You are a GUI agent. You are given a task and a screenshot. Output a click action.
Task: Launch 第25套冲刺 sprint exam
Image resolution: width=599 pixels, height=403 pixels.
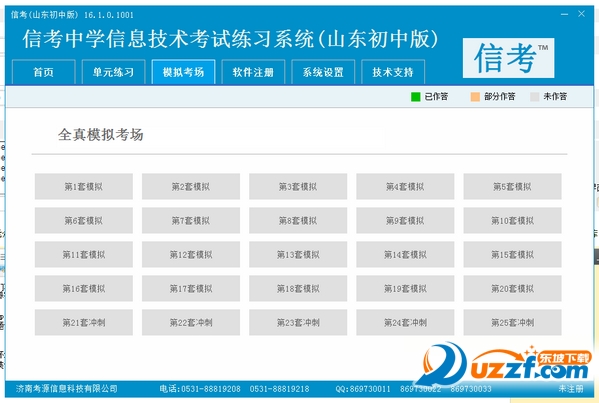[512, 322]
